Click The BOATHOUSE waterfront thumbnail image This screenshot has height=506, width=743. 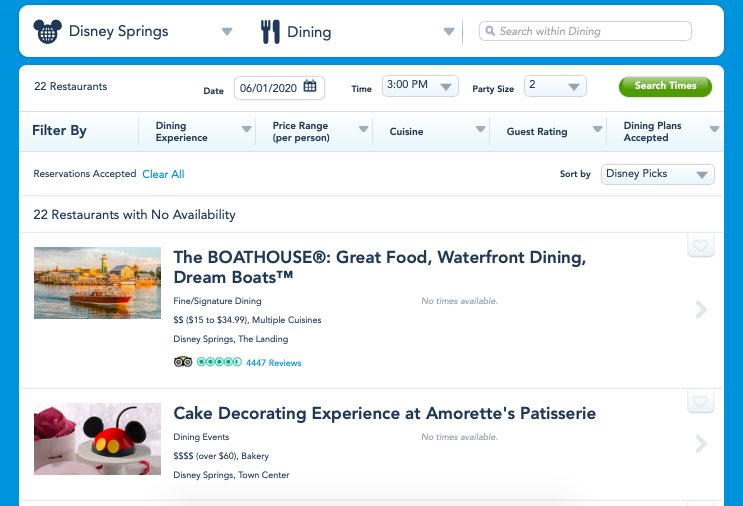[98, 283]
